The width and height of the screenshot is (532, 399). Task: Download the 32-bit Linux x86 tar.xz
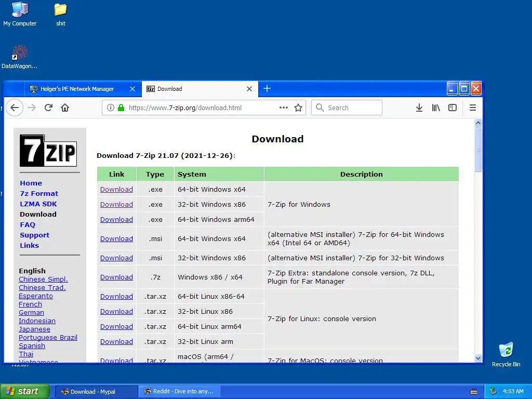click(x=116, y=312)
